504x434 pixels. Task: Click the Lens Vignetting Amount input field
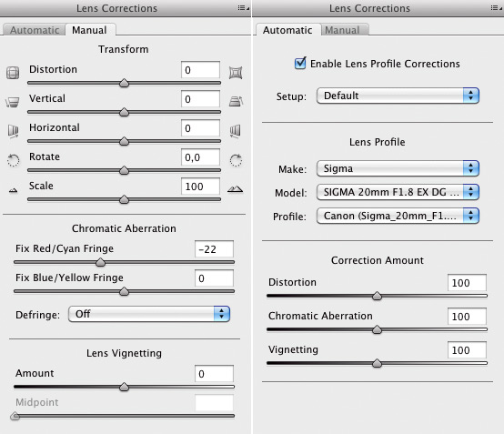(x=214, y=374)
